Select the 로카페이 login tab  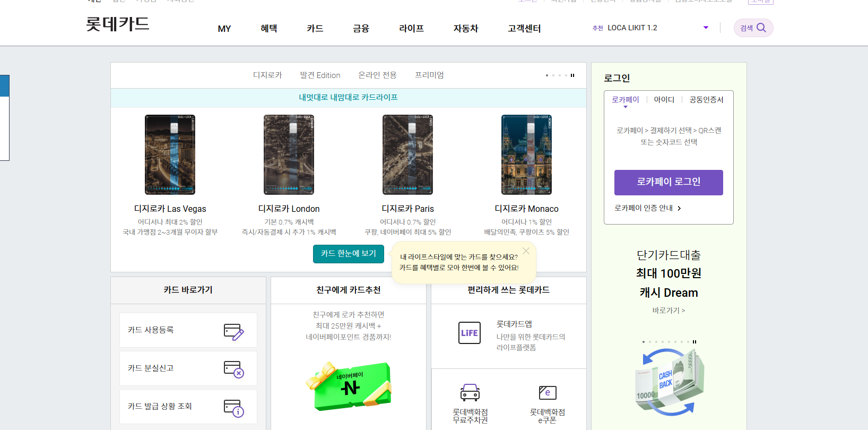coord(626,100)
